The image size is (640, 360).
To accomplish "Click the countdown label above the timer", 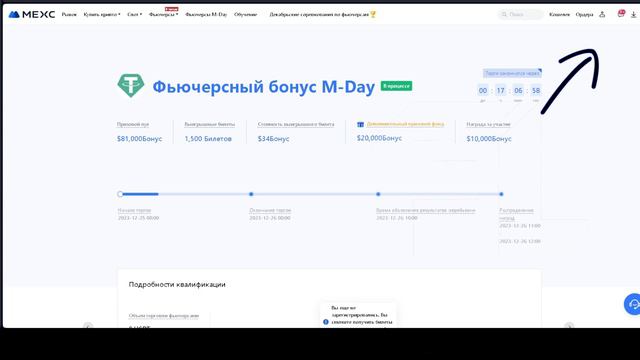I will tap(512, 73).
